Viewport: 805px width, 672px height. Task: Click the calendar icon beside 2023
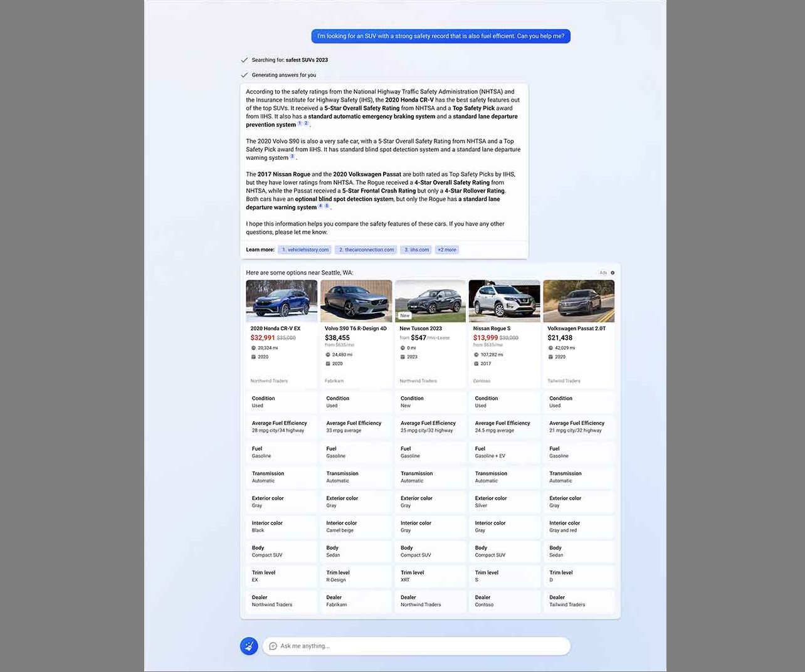coord(402,357)
